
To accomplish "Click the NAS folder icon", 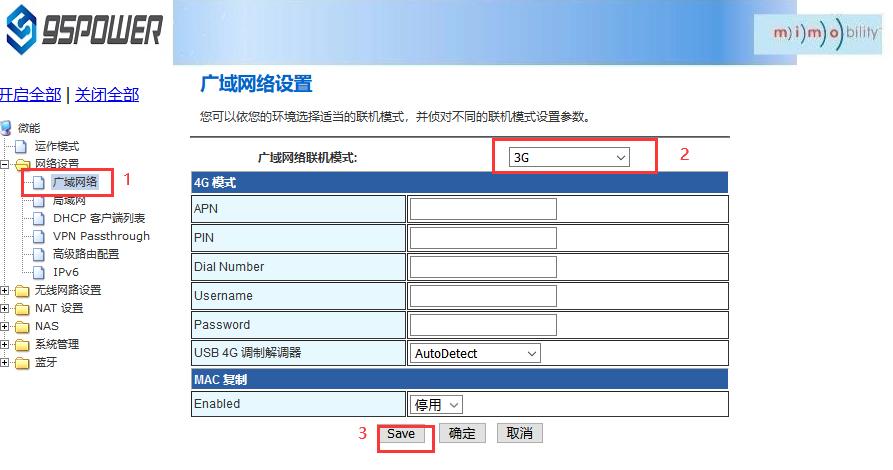I will tap(22, 326).
